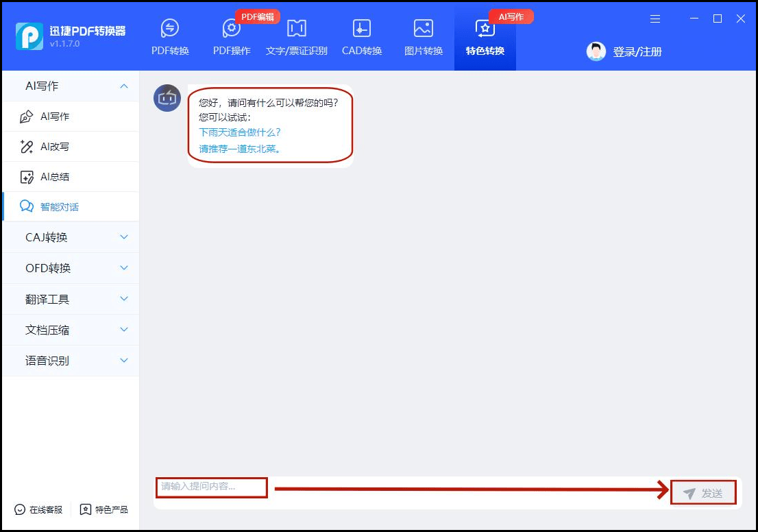The width and height of the screenshot is (758, 532).
Task: Select the PDF操作 gear icon
Action: coord(232,28)
